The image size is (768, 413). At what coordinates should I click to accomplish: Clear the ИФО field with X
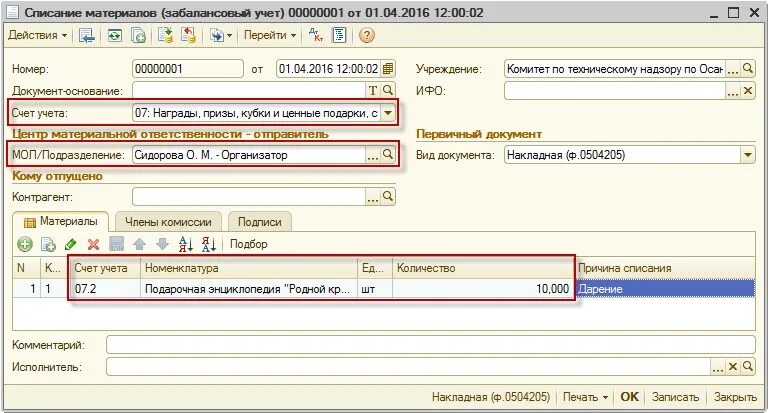(748, 91)
